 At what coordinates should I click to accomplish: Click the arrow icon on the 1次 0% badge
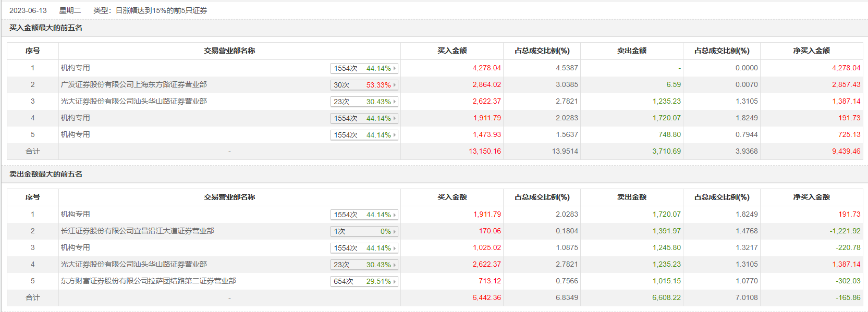tap(395, 231)
